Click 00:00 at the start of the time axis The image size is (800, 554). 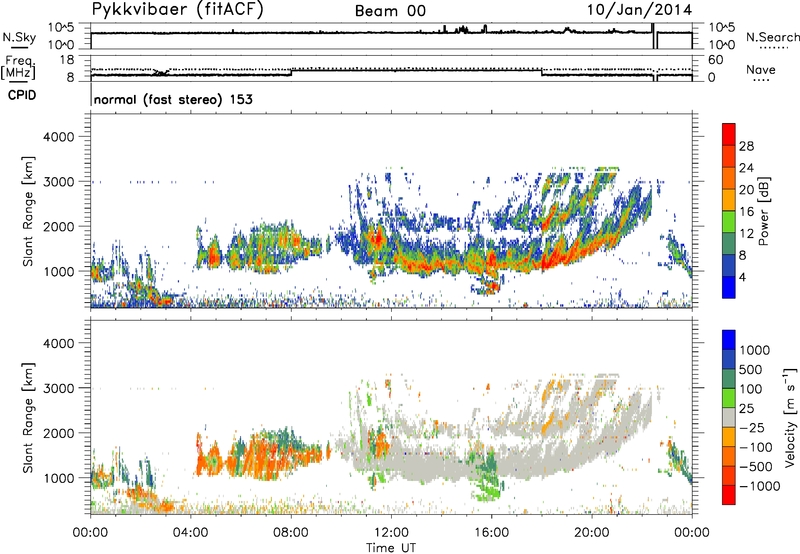click(x=91, y=533)
